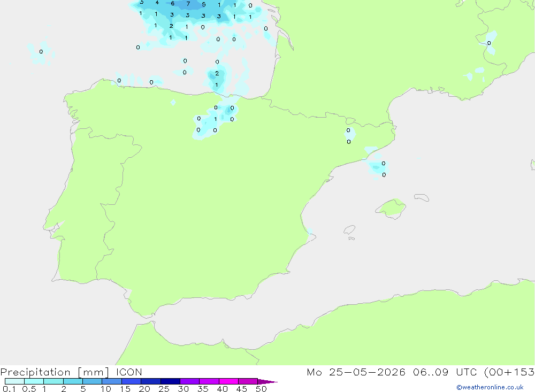Screen dimensions: 535x392
Task: Click the 25–30 mm navy swatch
Action: tap(170, 381)
